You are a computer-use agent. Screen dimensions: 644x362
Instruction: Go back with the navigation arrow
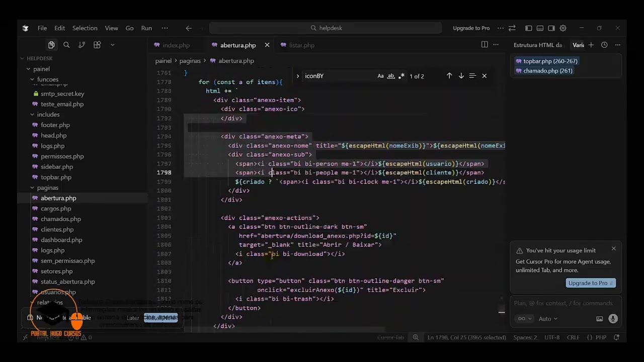point(189,28)
